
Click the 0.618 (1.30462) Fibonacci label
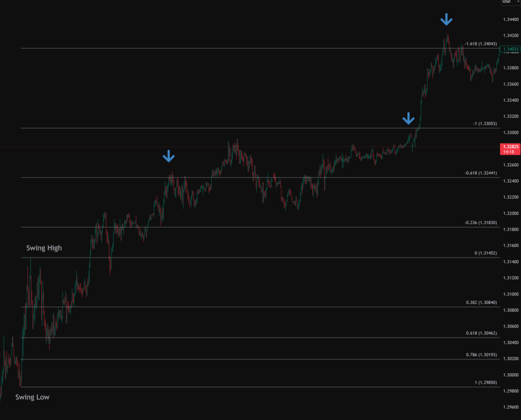point(481,333)
